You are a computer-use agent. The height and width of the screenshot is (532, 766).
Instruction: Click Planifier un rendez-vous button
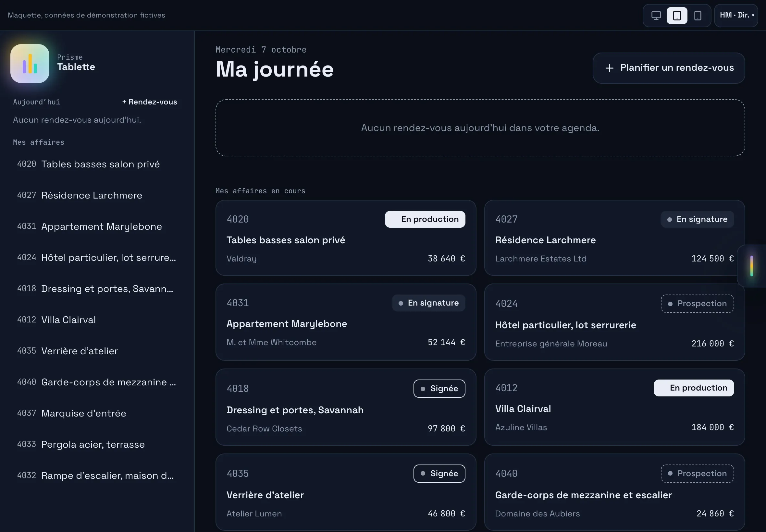click(x=669, y=68)
